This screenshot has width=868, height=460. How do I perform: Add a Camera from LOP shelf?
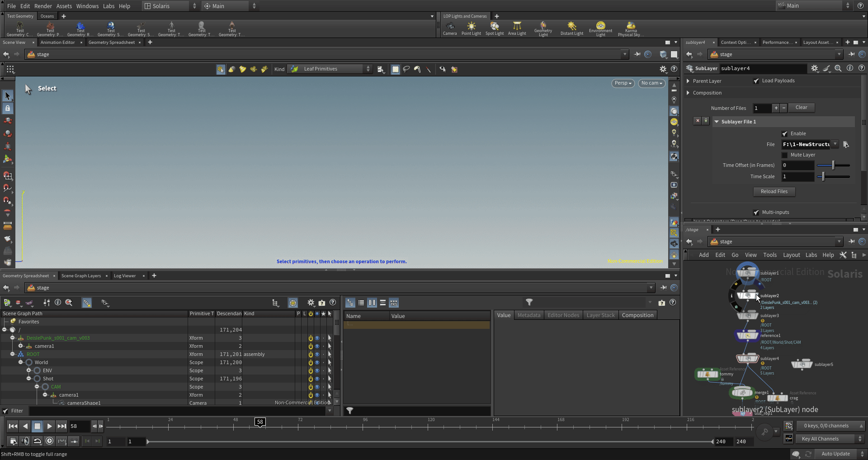tap(449, 28)
